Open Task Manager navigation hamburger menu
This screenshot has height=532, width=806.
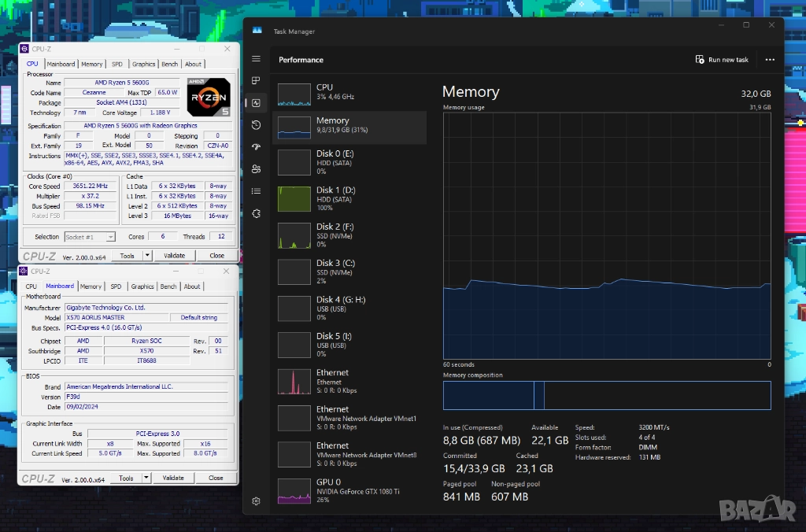point(256,59)
